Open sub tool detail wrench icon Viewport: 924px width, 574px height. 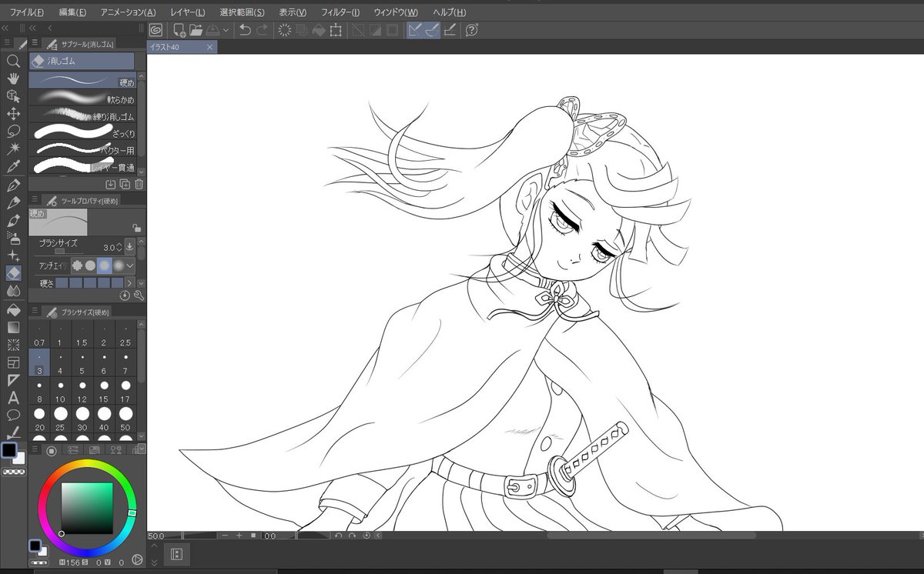(139, 295)
